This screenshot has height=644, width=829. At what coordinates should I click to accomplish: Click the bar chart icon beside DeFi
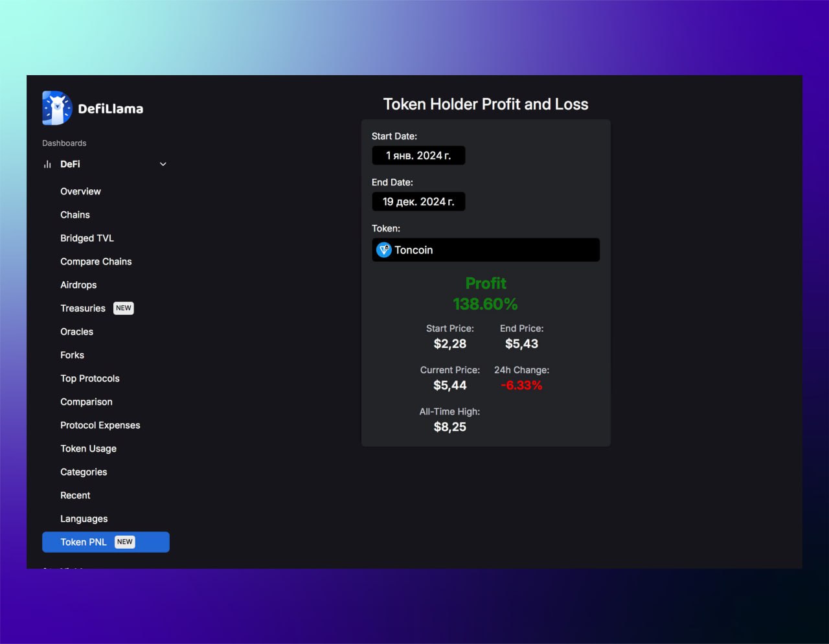[47, 165]
